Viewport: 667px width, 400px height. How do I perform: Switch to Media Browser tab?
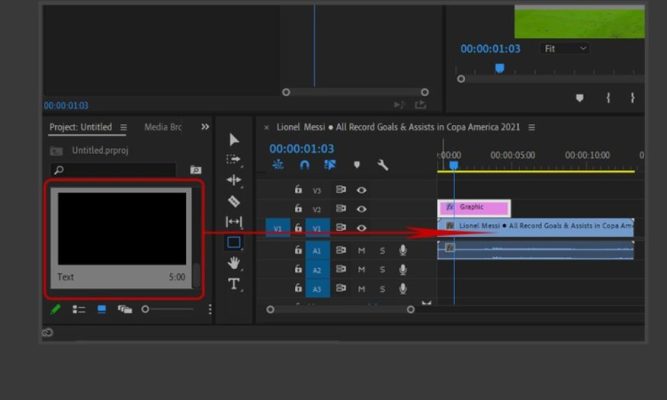coord(162,127)
